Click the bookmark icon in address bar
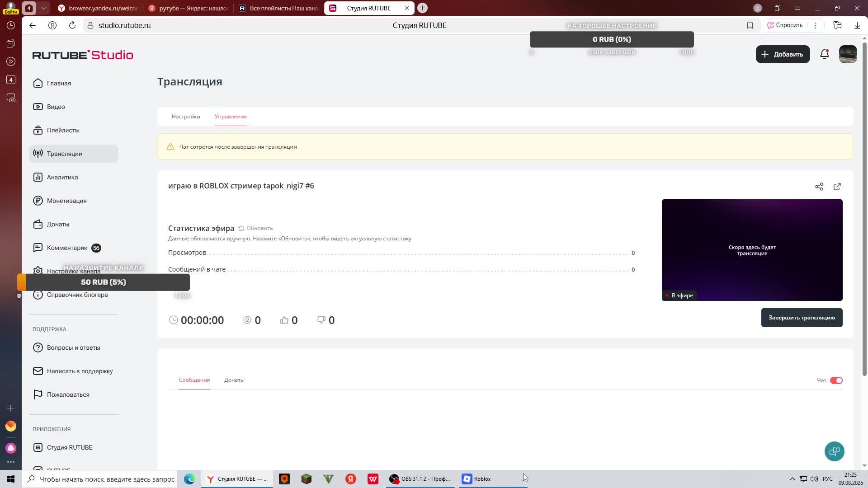This screenshot has width=868, height=488. click(750, 25)
